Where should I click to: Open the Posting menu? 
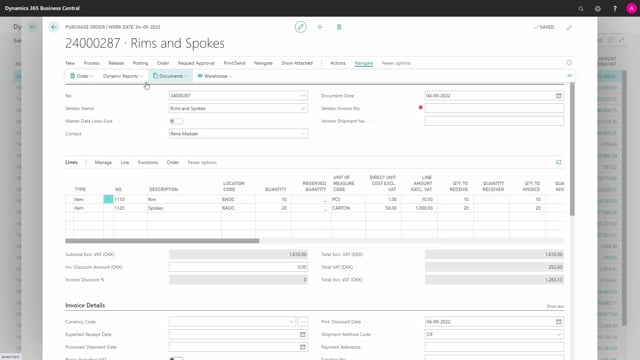(x=140, y=63)
